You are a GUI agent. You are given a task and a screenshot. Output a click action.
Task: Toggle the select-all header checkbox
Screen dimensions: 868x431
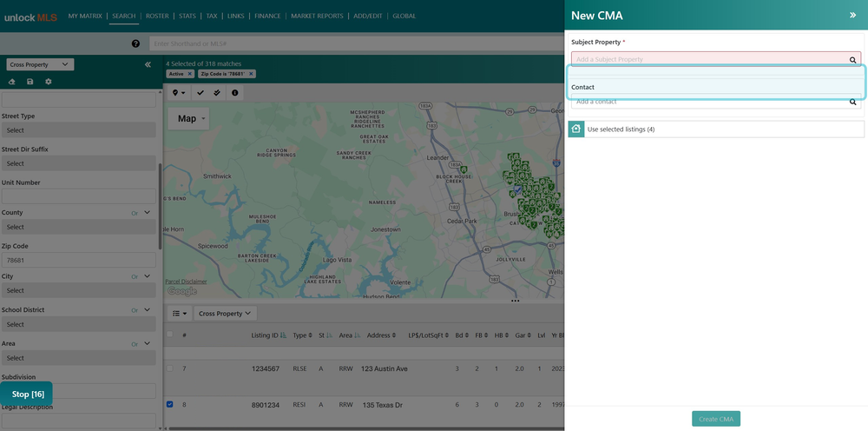[x=170, y=334]
